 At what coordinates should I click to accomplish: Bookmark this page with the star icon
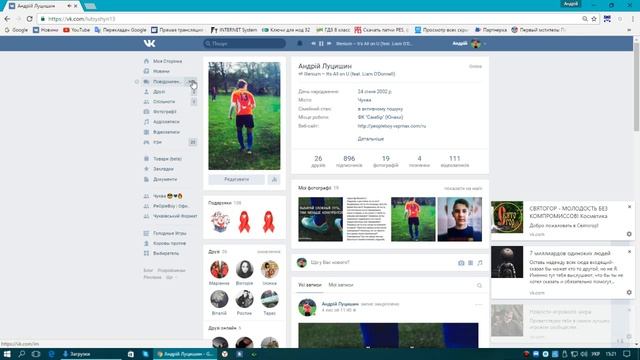(594, 19)
